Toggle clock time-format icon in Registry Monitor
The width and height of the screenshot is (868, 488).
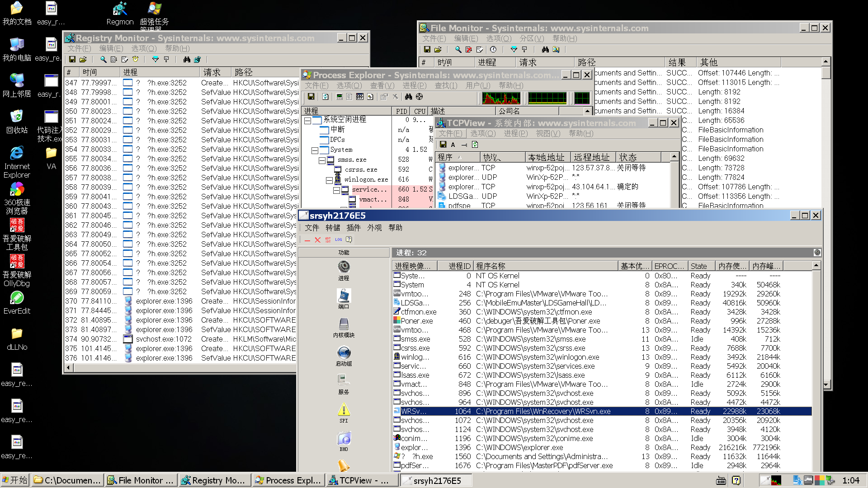135,60
